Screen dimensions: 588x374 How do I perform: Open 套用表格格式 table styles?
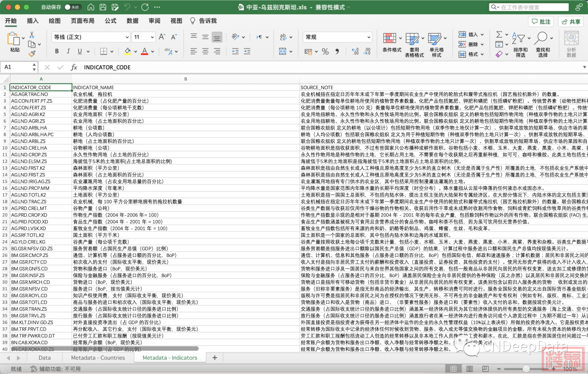(x=414, y=45)
